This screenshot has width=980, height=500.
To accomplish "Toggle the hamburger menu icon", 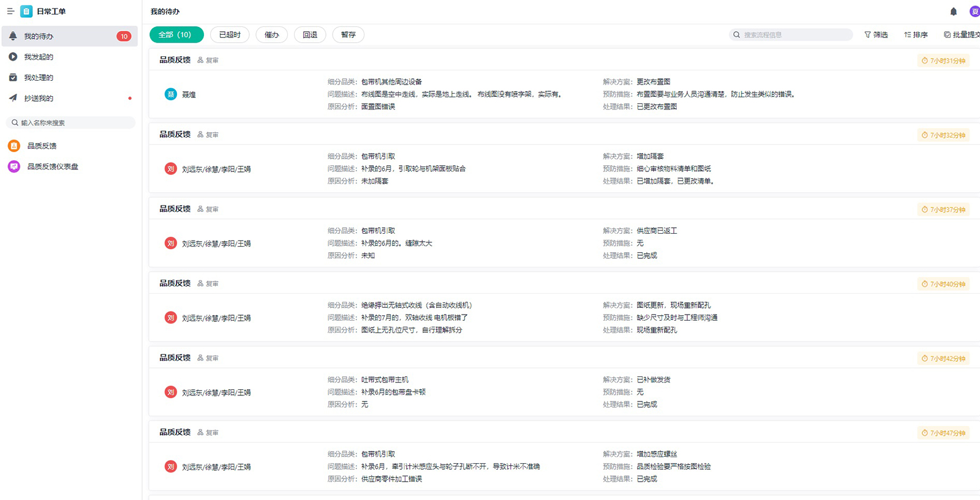I will point(10,11).
